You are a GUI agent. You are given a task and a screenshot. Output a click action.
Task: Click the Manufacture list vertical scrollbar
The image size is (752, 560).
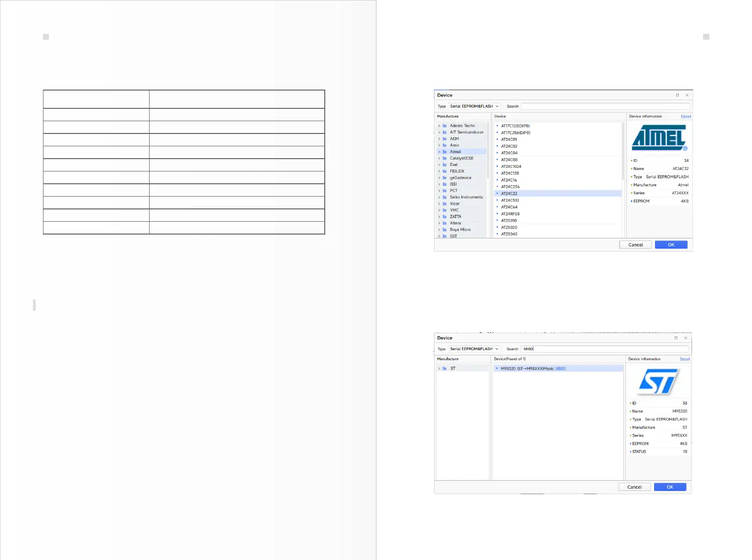[489, 150]
